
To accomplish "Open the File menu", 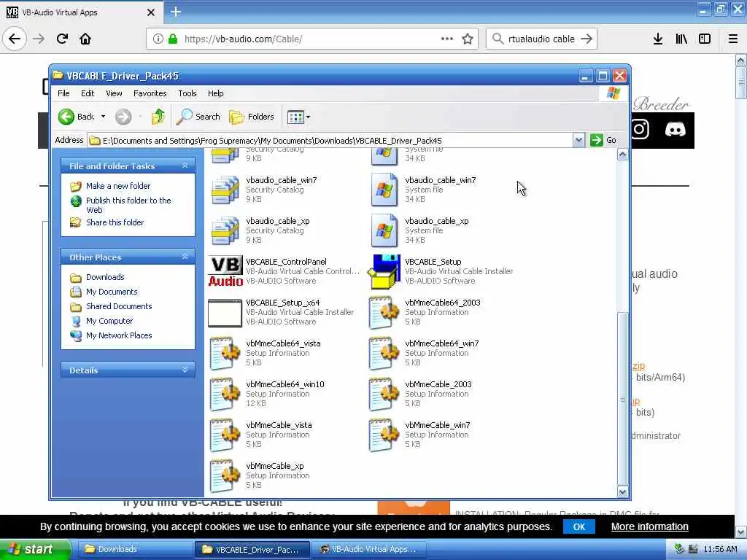I will point(63,93).
